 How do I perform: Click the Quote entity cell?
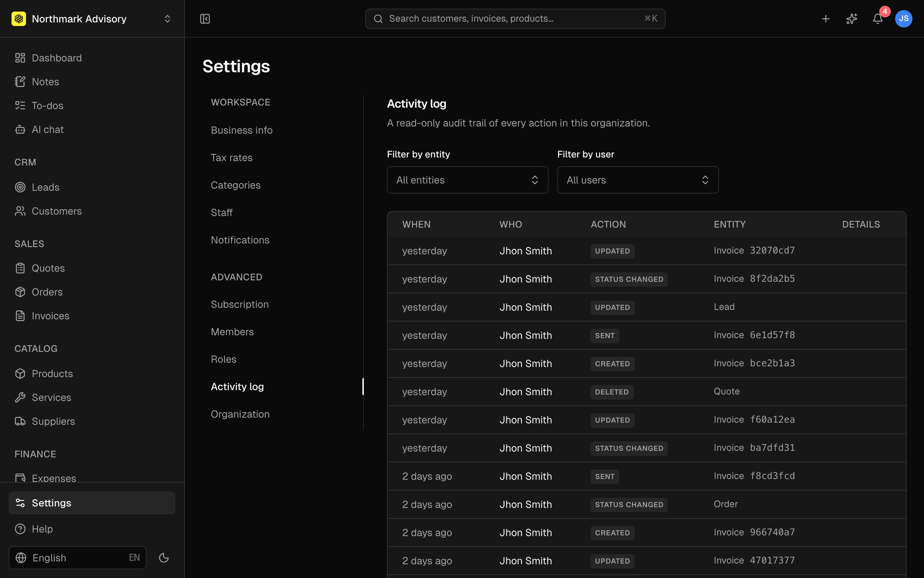point(727,392)
